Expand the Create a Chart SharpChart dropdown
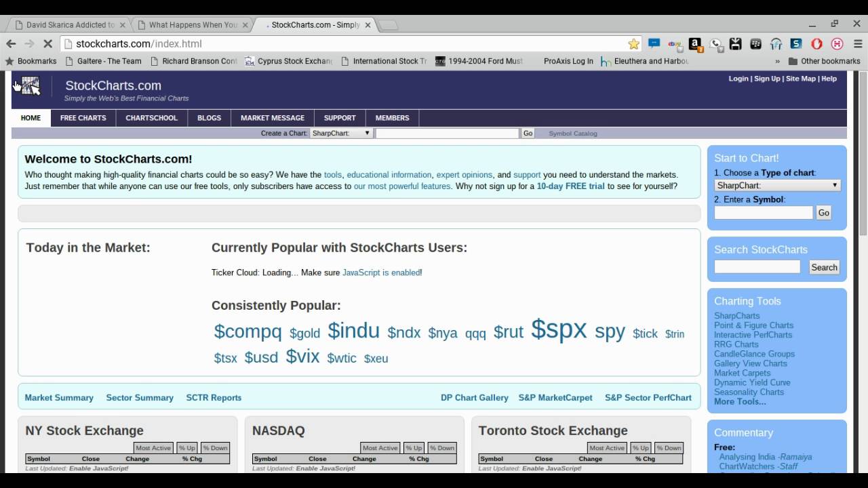Image resolution: width=868 pixels, height=488 pixels. [341, 134]
